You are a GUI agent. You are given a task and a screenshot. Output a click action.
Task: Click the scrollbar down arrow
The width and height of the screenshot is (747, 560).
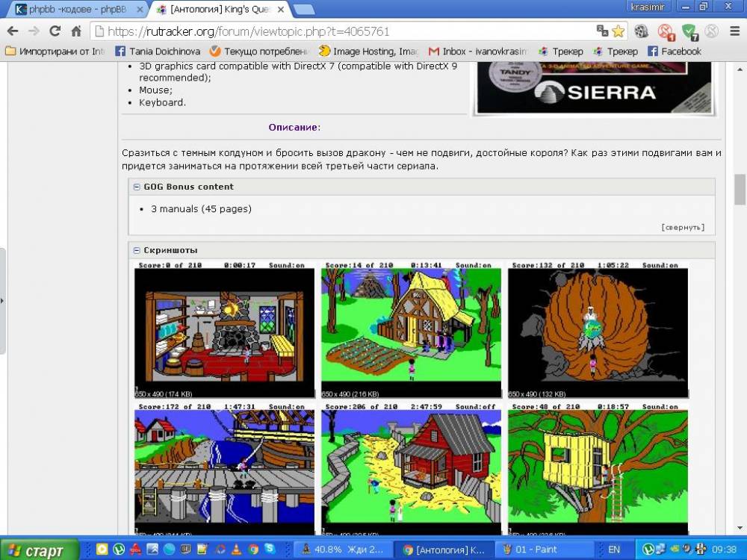click(x=740, y=528)
